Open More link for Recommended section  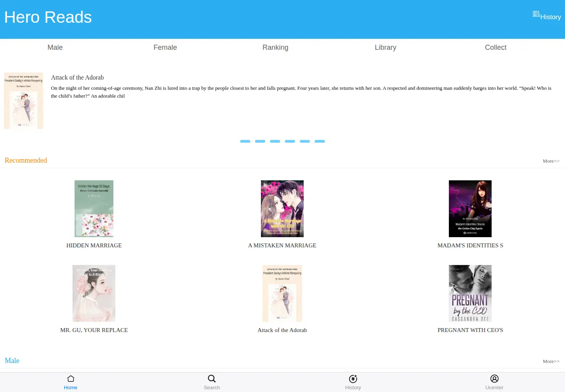click(551, 161)
